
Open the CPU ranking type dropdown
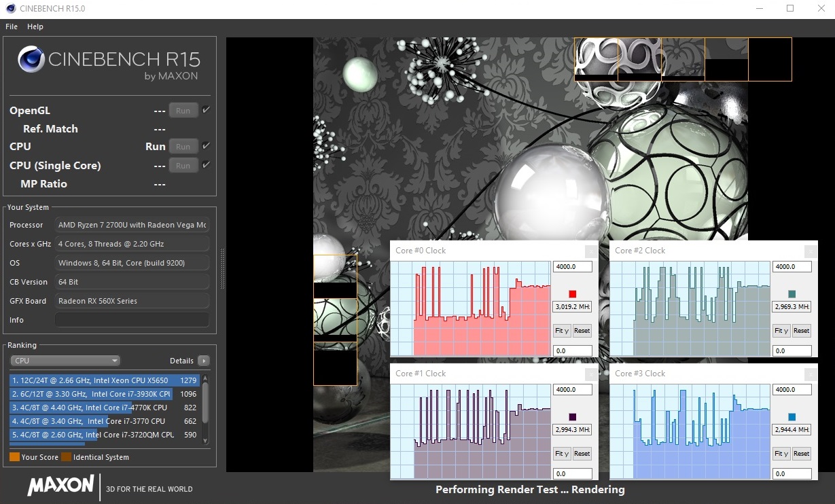tap(65, 361)
